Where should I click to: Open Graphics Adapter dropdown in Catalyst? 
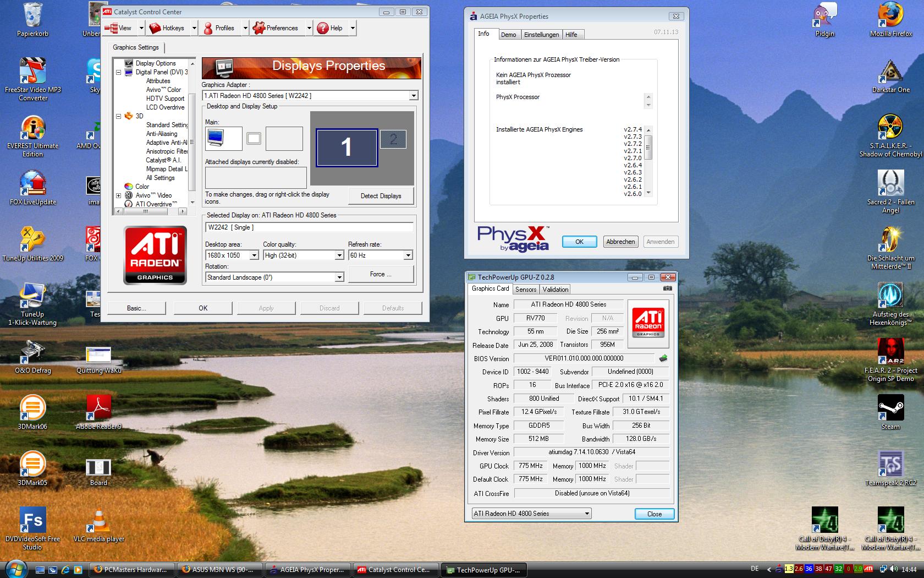click(414, 96)
